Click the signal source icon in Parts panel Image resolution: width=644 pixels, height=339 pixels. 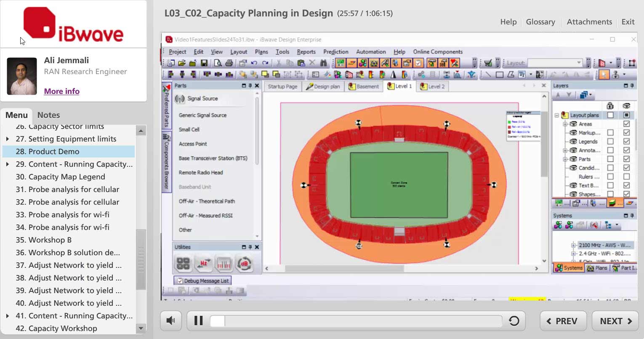click(x=180, y=99)
